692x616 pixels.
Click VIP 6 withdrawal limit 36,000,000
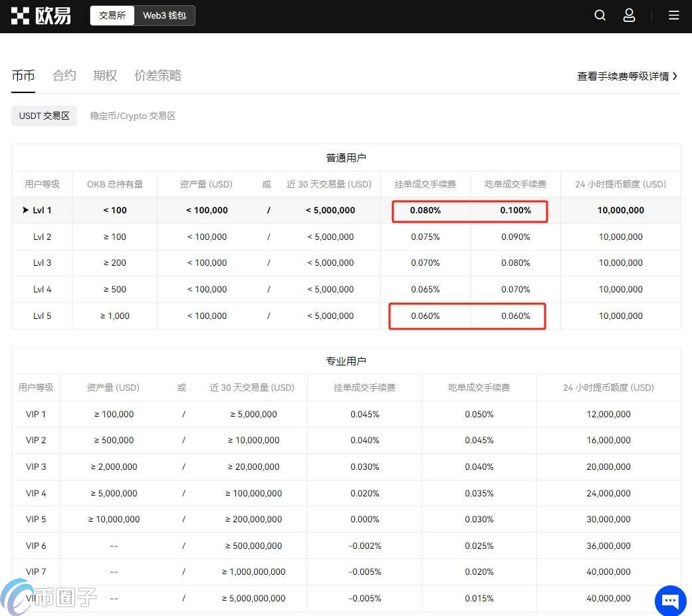[608, 546]
